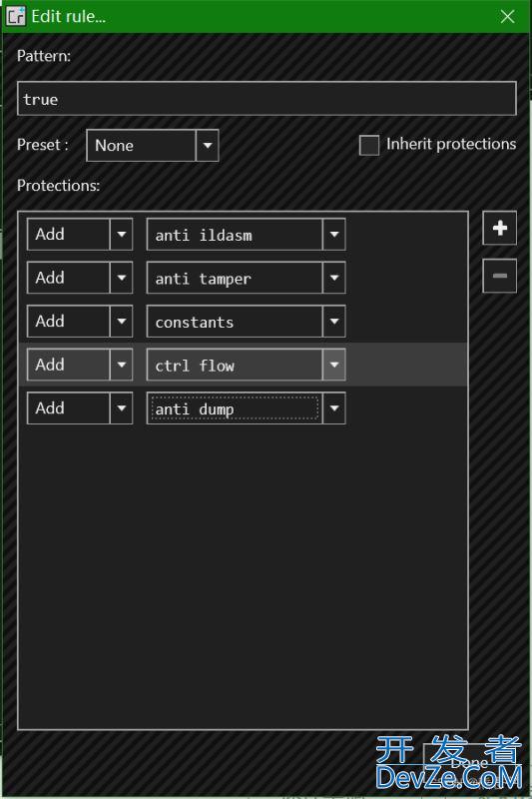Click empty area of Protections list
This screenshot has width=532, height=799.
coord(244,576)
